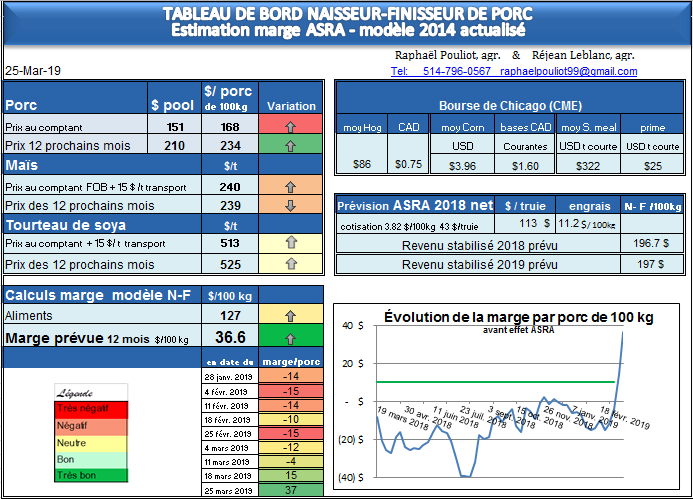Click the margin evolution line chart
The height and width of the screenshot is (499, 693).
[510, 400]
